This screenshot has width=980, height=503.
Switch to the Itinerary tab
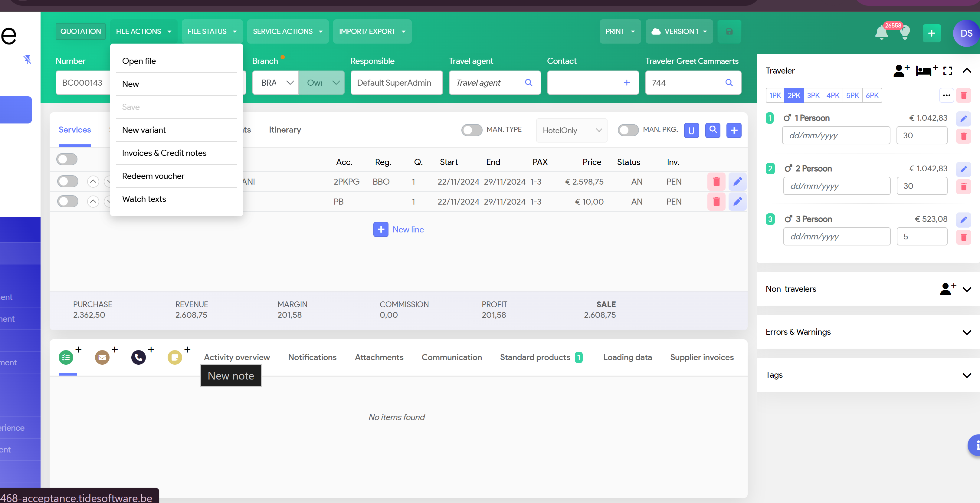pyautogui.click(x=285, y=130)
